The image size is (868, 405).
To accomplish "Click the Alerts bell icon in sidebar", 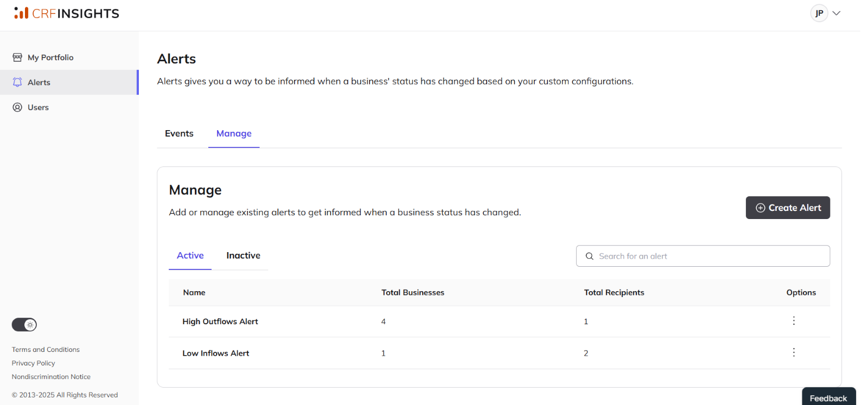I will (x=17, y=82).
